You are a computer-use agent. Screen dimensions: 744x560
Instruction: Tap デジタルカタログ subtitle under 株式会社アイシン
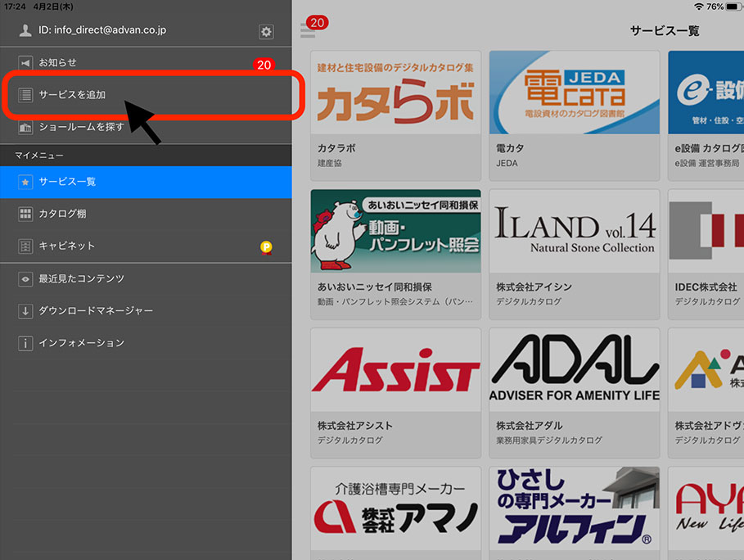click(x=529, y=302)
